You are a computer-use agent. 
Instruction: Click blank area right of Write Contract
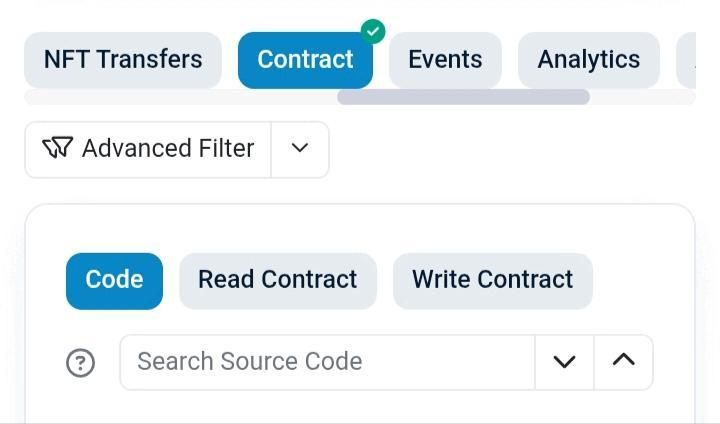pos(640,280)
